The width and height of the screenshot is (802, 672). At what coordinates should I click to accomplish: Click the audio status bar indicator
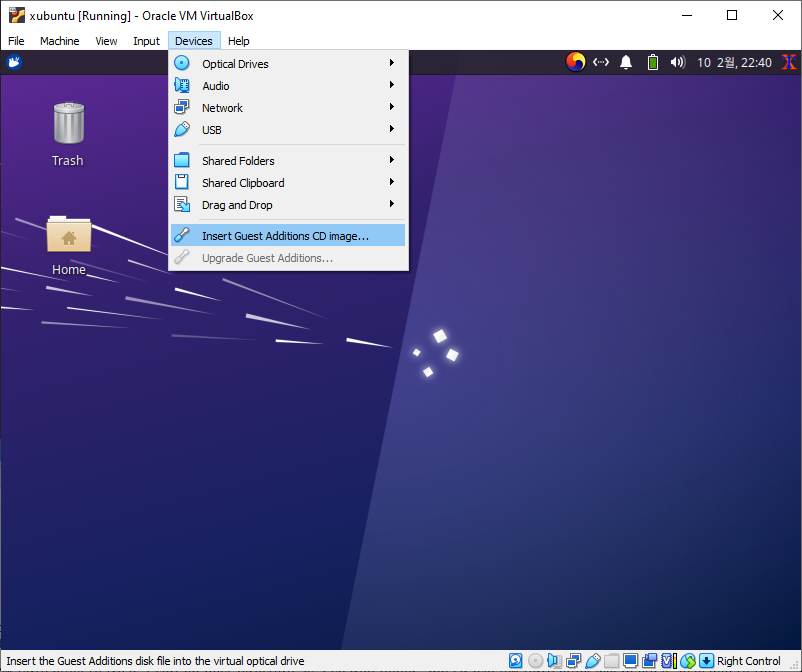point(554,660)
